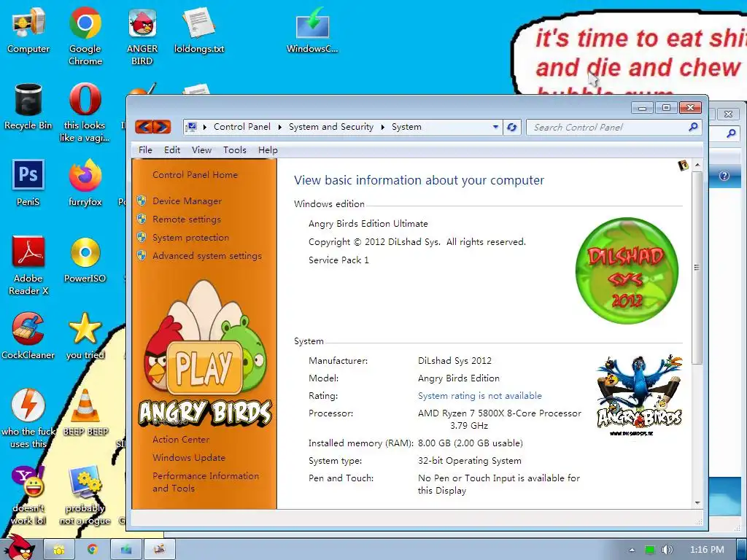The width and height of the screenshot is (747, 560).
Task: Click the Forward arrow in System window
Action: click(162, 127)
